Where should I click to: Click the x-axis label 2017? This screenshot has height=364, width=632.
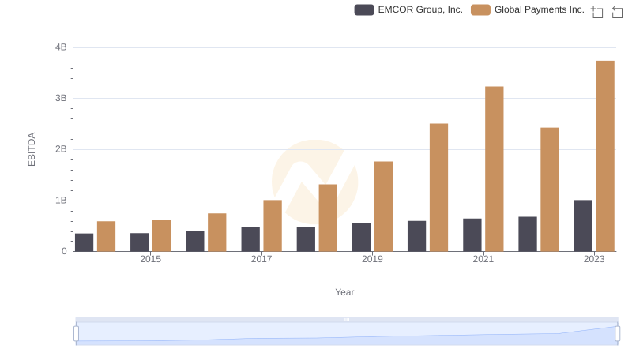(x=261, y=259)
